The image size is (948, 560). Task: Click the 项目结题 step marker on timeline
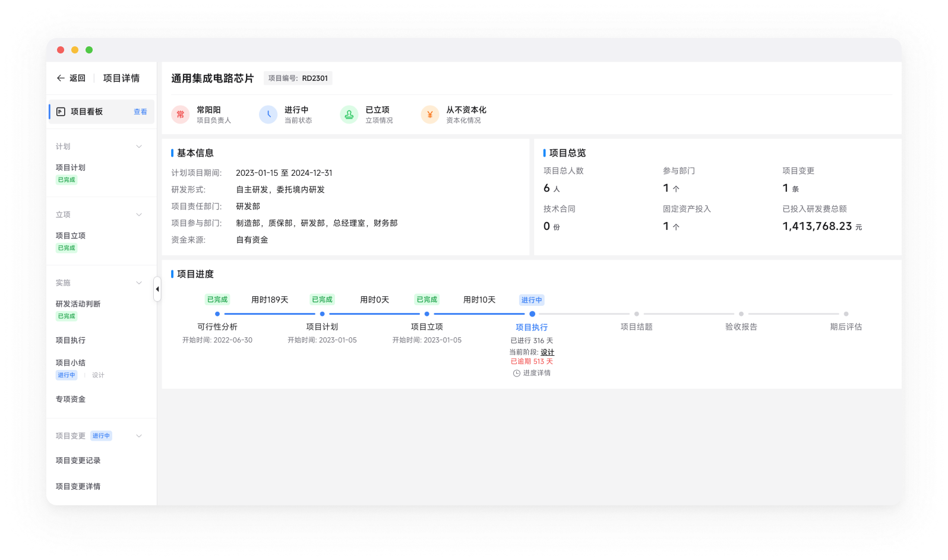637,314
